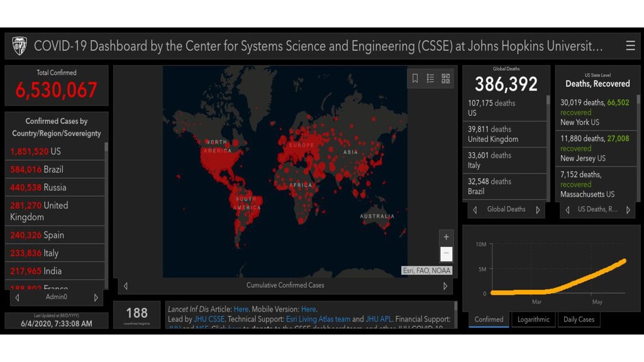
Task: Open the JHU CSSE link
Action: click(209, 319)
